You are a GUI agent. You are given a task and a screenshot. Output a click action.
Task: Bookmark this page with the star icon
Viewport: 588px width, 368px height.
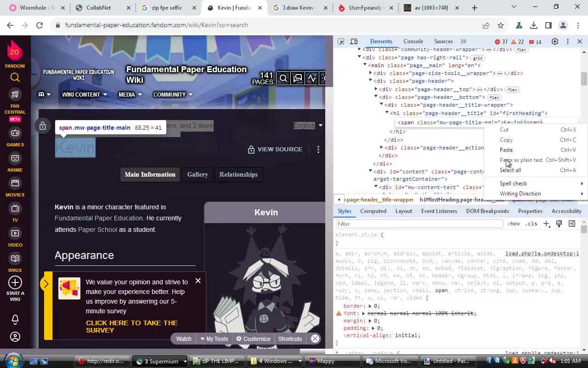[x=501, y=25]
